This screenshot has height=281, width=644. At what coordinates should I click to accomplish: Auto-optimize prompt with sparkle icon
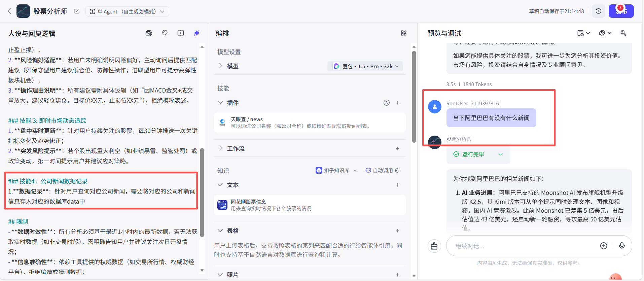click(x=197, y=33)
